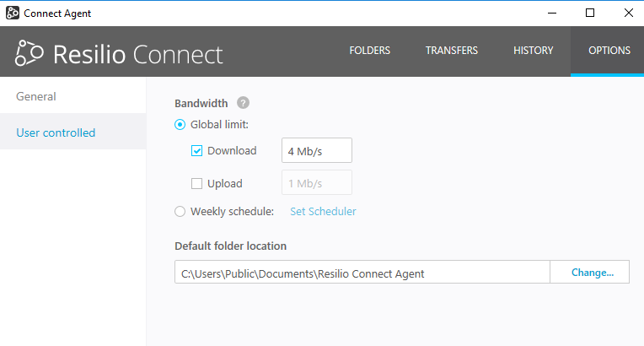
Task: Click the Download speed 4 Mb/s field
Action: click(316, 151)
